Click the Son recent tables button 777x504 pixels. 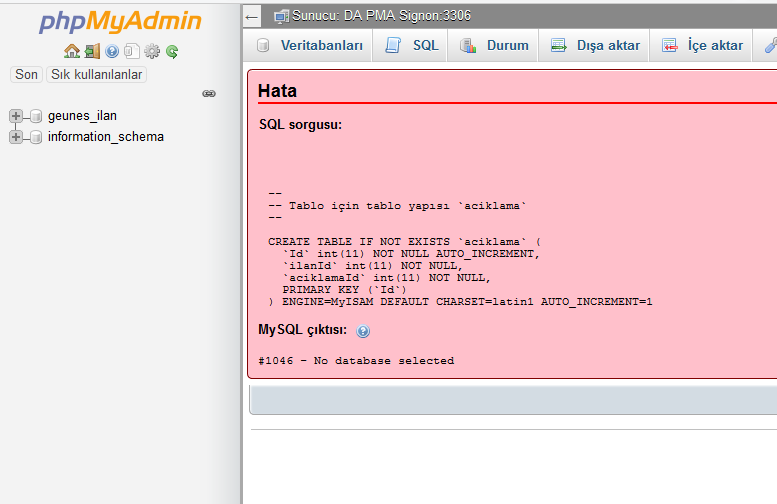(26, 75)
